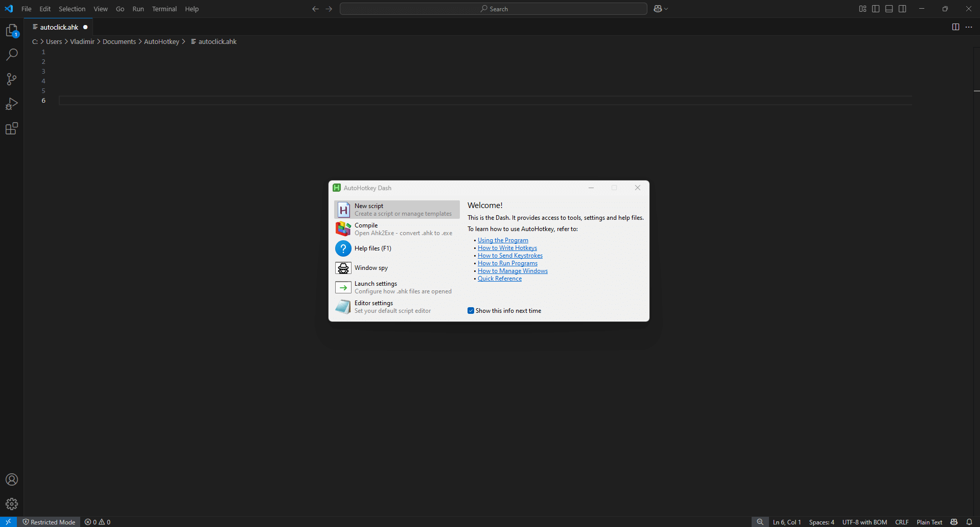
Task: Open the Selection menu
Action: [72, 9]
